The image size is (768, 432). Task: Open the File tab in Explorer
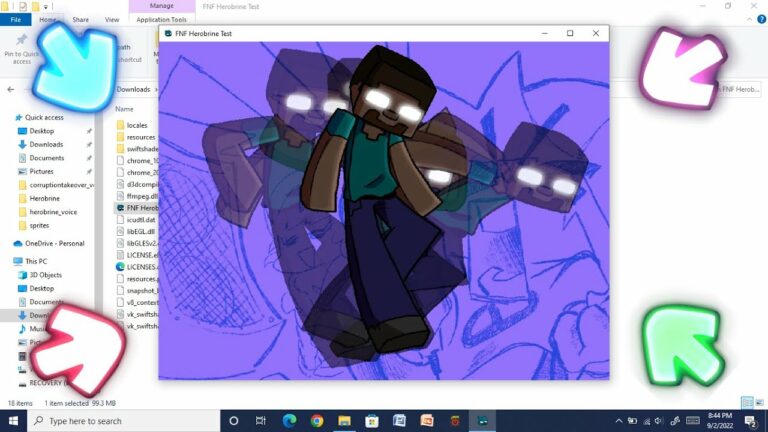[16, 20]
